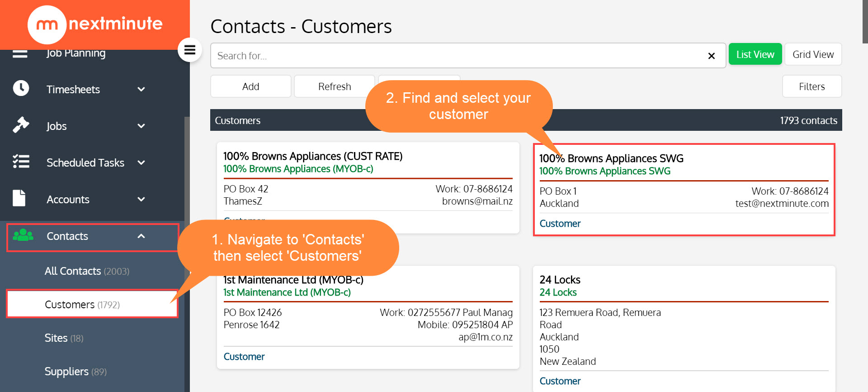868x392 pixels.
Task: Click the Customers list header label
Action: [x=238, y=120]
